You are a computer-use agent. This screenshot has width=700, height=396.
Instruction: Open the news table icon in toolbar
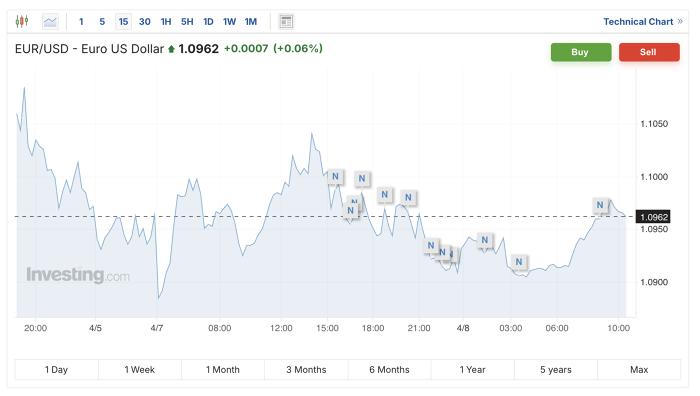pyautogui.click(x=286, y=21)
